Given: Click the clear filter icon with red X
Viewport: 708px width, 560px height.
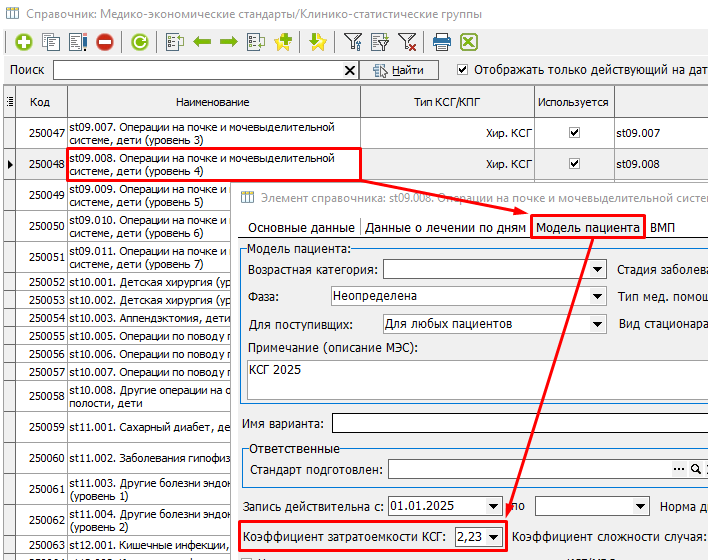Looking at the screenshot, I should [407, 42].
